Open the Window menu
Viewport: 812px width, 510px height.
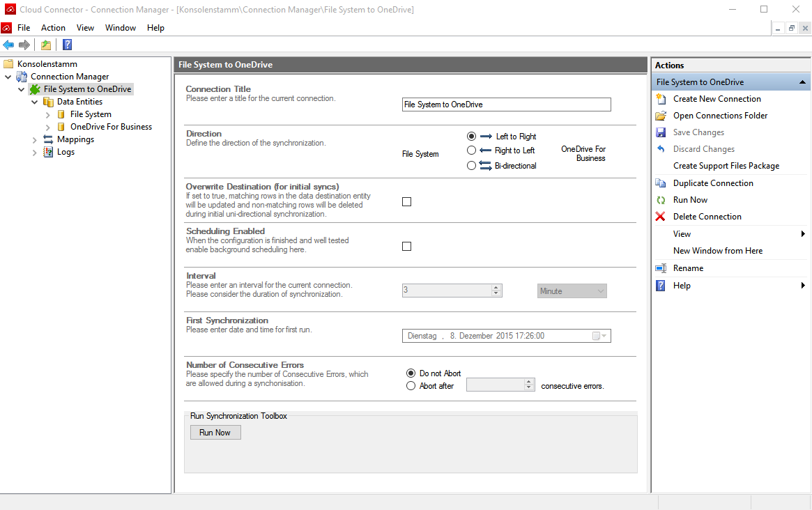[121, 28]
